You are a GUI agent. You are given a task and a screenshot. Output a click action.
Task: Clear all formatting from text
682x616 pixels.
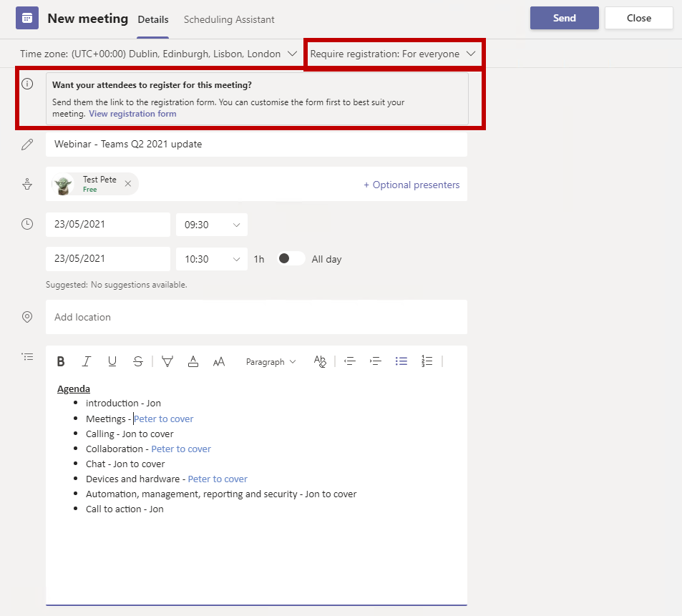pos(320,362)
